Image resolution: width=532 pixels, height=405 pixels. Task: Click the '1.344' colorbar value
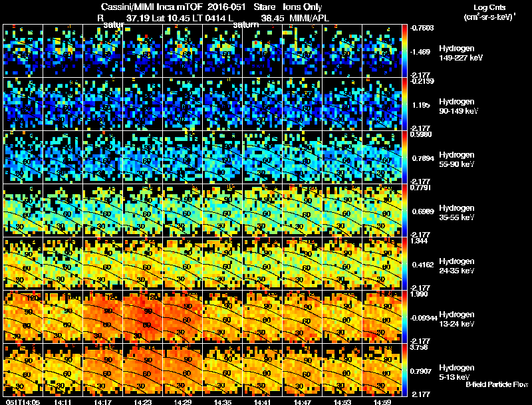[x=419, y=241]
